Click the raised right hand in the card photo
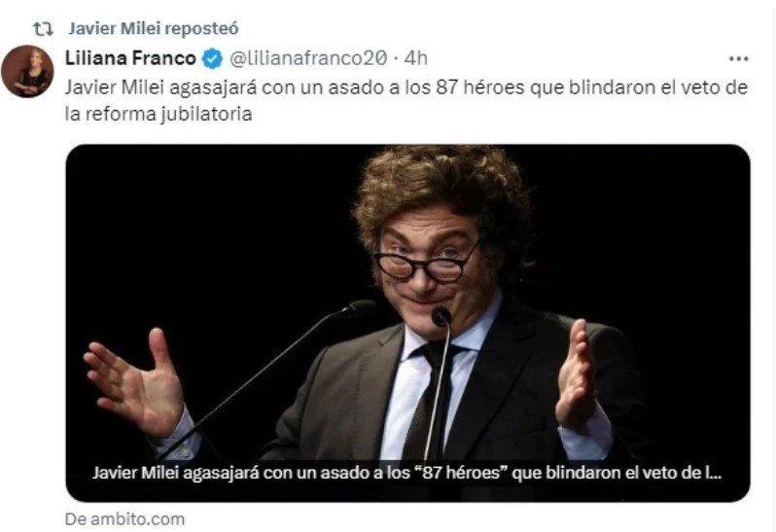This screenshot has width=776, height=532. (x=578, y=373)
